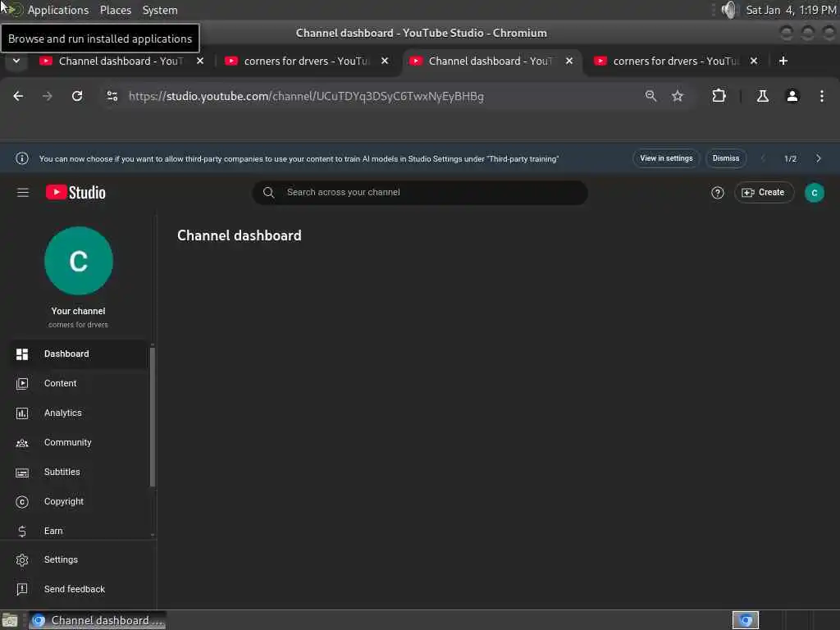840x630 pixels.
Task: Open the Earn dollar icon
Action: (x=22, y=532)
